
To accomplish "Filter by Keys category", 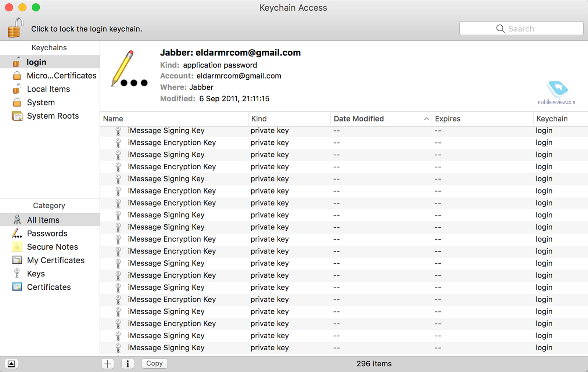I will [x=36, y=274].
